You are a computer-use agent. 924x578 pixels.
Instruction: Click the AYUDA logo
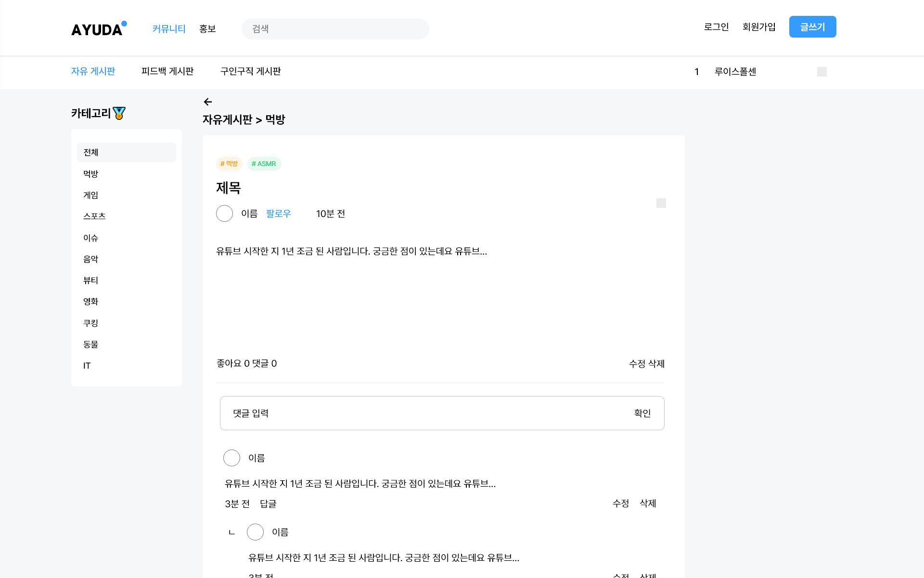pos(99,29)
